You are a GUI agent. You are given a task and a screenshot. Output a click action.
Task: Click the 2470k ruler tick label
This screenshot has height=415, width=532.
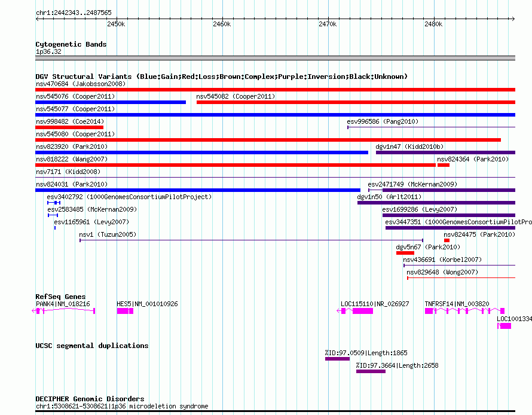click(328, 24)
